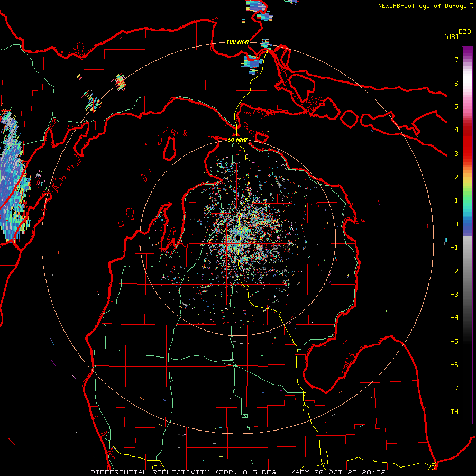Click the -5 value on the color scale
Screen dimensions: 476x476
pos(454,342)
